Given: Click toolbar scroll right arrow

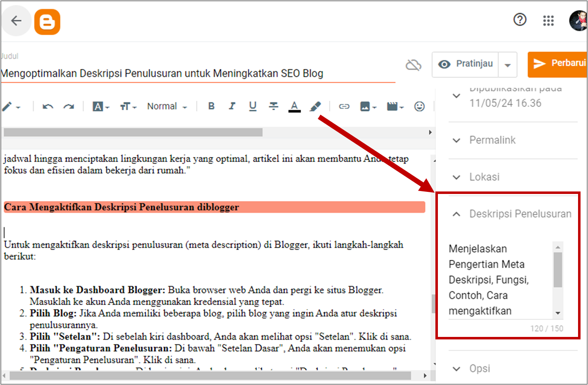Looking at the screenshot, I should (430, 132).
